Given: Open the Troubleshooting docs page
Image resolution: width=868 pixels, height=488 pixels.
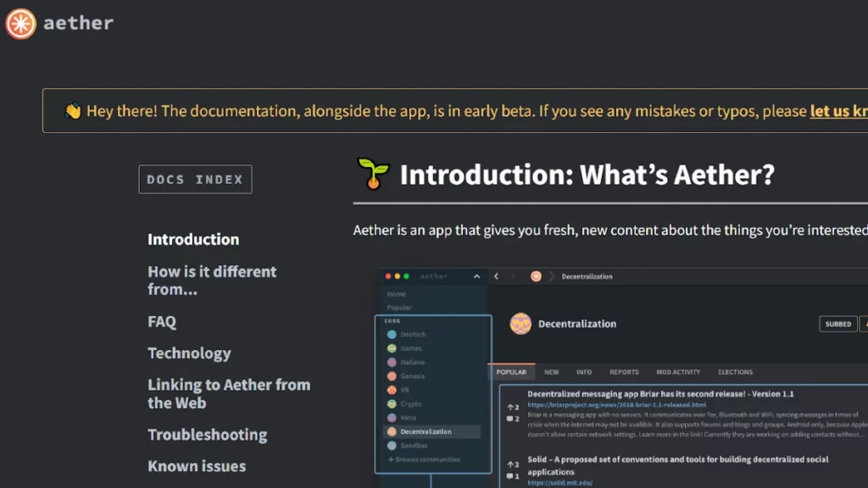Looking at the screenshot, I should click(208, 435).
